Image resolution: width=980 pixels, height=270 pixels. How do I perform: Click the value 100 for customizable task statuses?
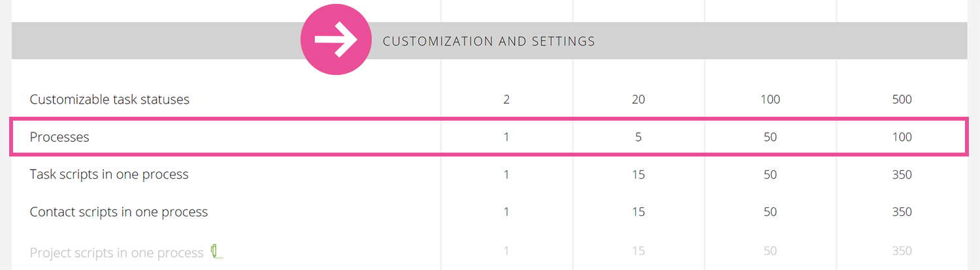click(770, 100)
